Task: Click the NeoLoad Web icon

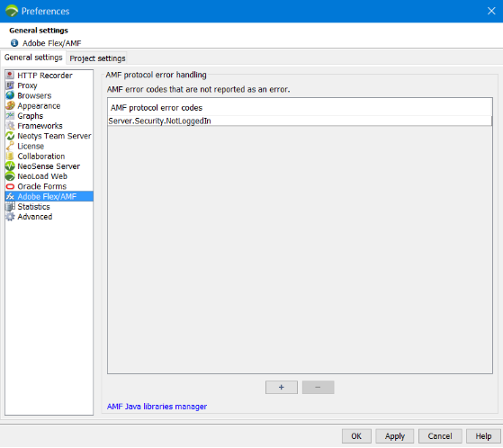Action: tap(10, 176)
